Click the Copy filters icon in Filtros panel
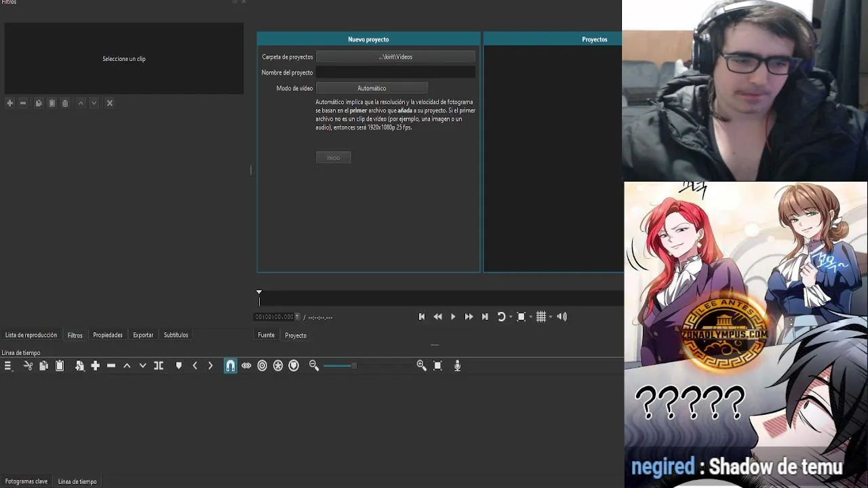 click(x=39, y=103)
